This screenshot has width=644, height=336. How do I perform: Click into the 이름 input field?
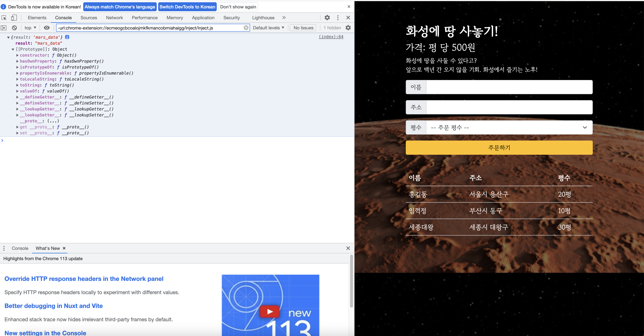509,87
